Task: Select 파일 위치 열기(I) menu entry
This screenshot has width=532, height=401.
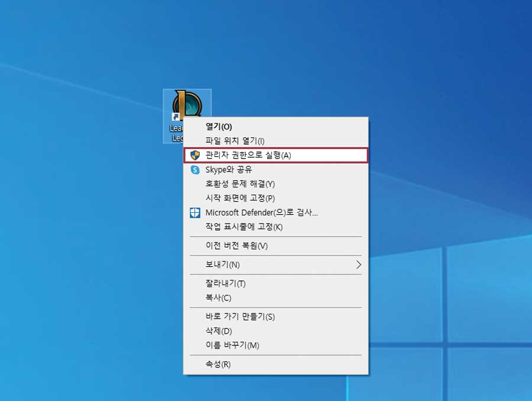Action: tap(275, 141)
